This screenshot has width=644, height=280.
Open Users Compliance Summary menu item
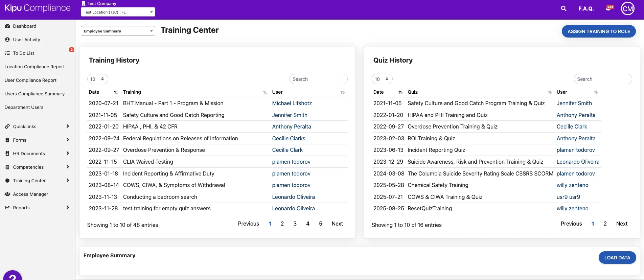tap(34, 94)
